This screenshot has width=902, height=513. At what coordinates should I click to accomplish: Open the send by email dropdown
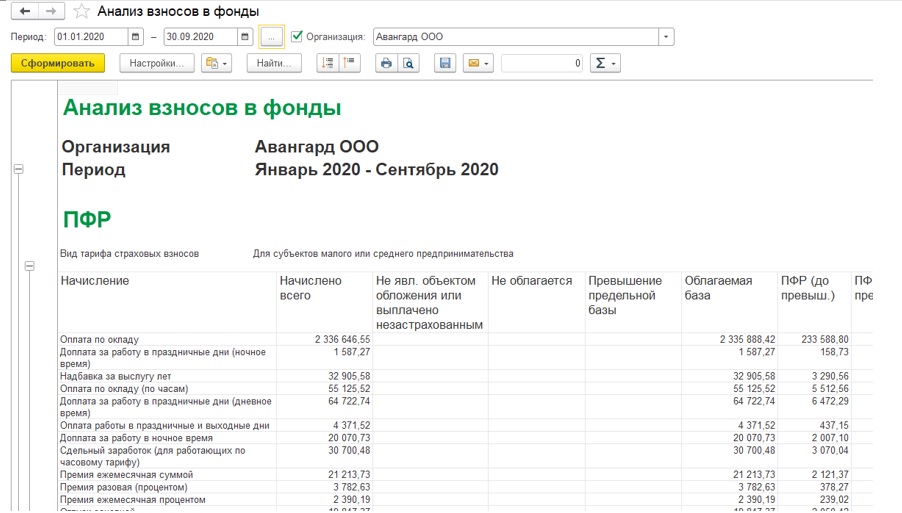[x=479, y=63]
